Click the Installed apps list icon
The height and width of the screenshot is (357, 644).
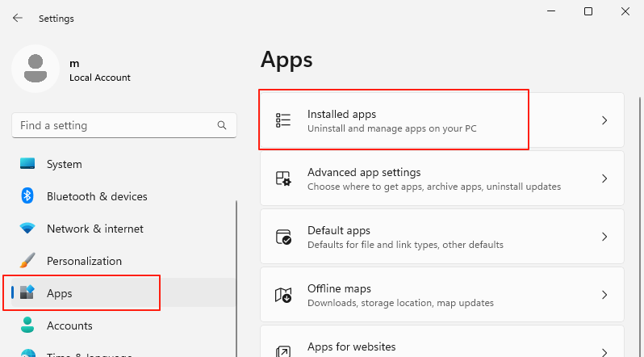click(283, 120)
